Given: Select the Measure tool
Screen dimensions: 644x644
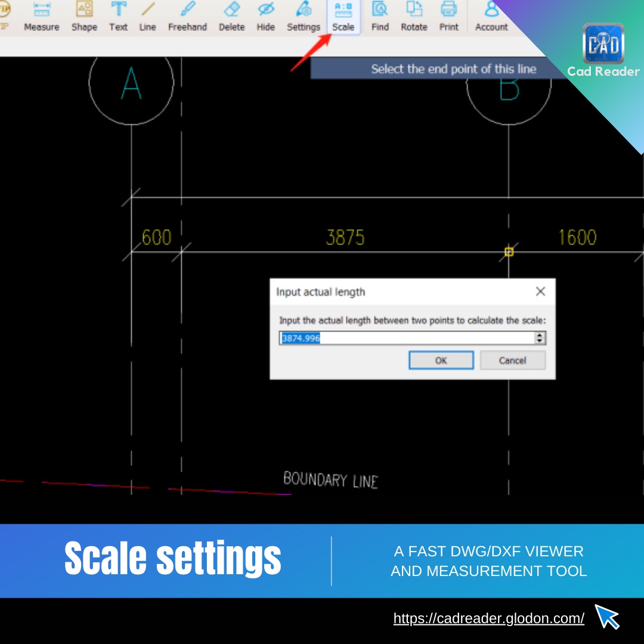Looking at the screenshot, I should point(42,17).
